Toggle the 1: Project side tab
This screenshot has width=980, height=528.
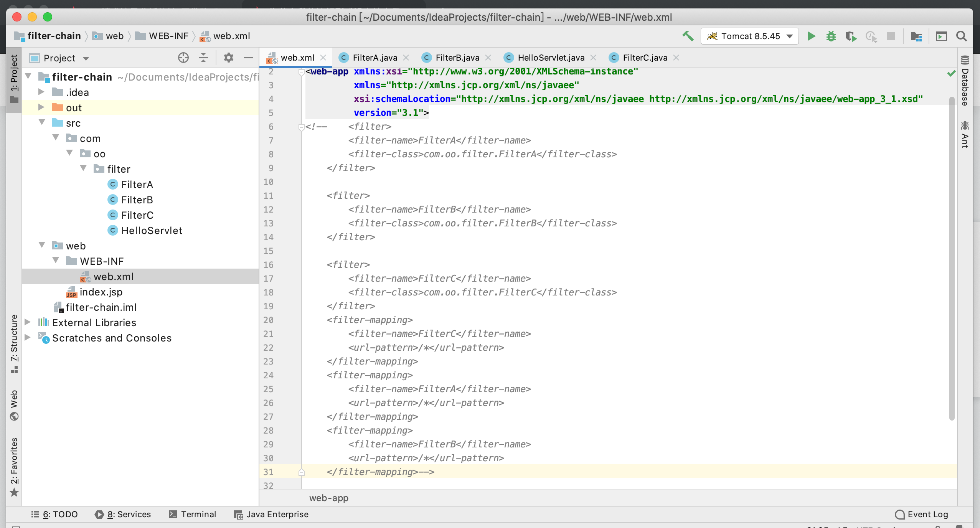[x=14, y=79]
